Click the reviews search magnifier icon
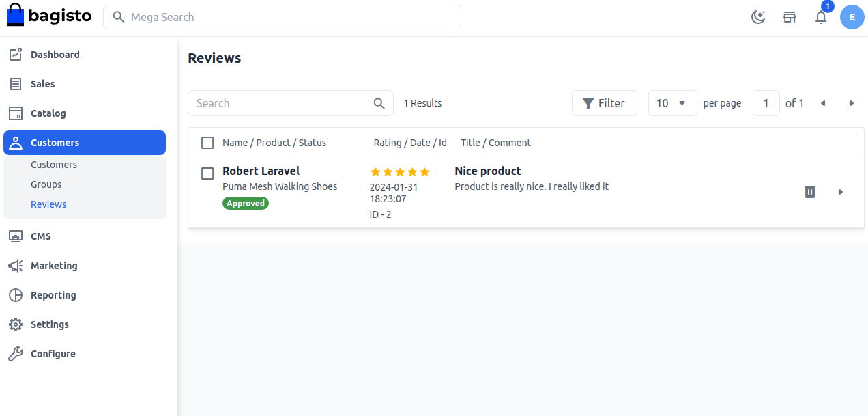Viewport: 868px width, 416px height. [x=379, y=103]
